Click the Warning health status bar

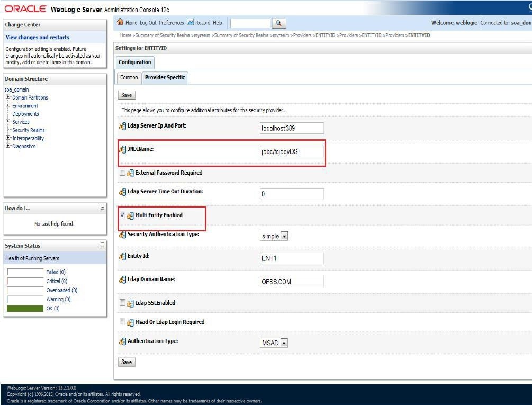[25, 299]
